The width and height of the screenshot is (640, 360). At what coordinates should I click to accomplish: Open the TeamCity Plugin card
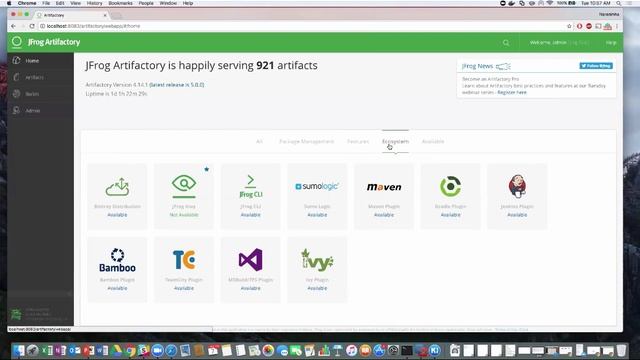pyautogui.click(x=184, y=270)
